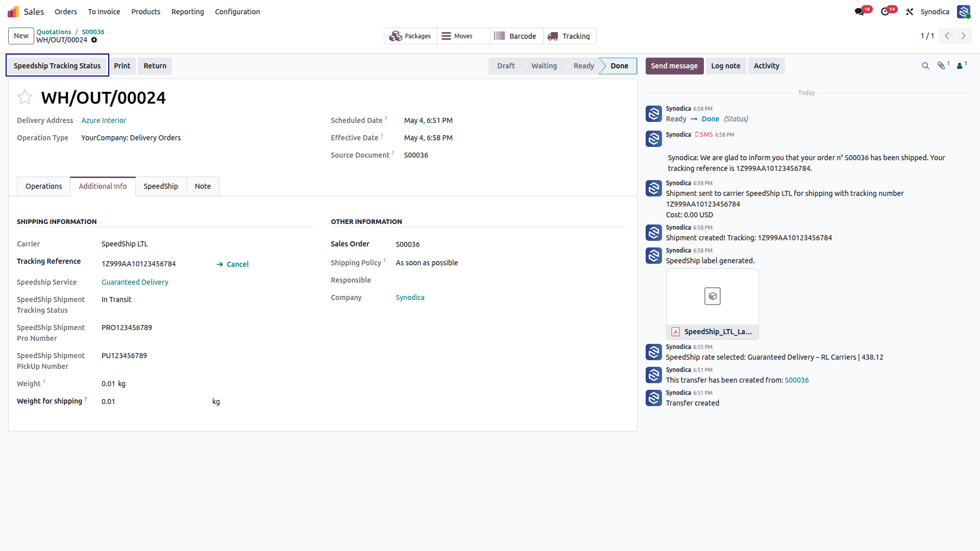
Task: Click the Weight for shipping 0.01 field
Action: [153, 402]
